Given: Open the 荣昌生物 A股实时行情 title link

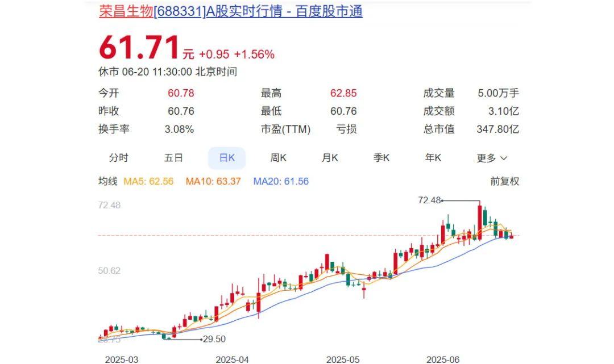Looking at the screenshot, I should coord(231,11).
